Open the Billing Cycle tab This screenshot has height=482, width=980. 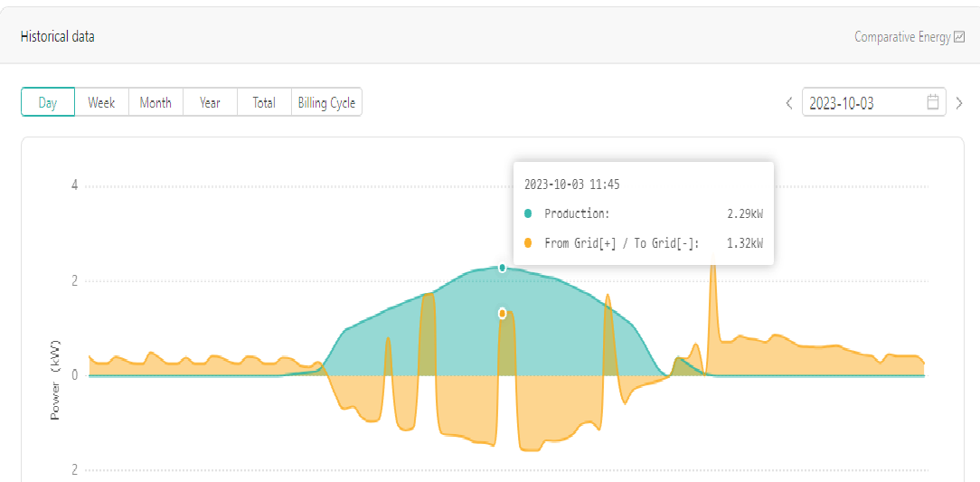pyautogui.click(x=327, y=102)
